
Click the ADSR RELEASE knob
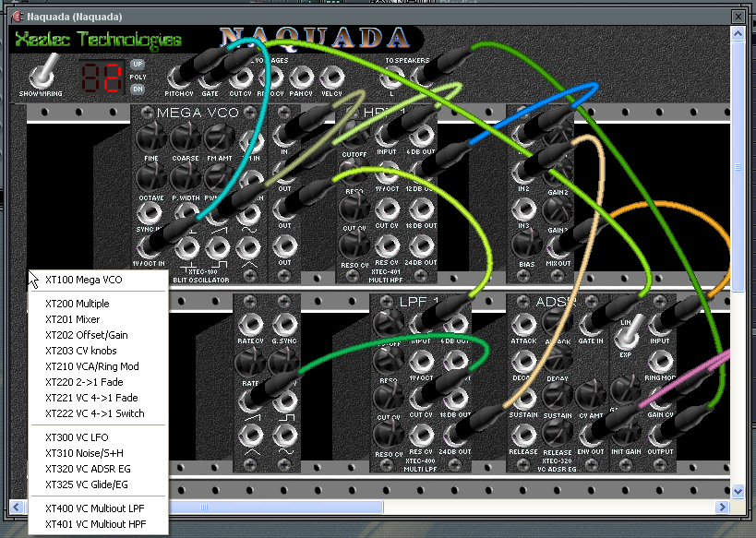click(558, 434)
